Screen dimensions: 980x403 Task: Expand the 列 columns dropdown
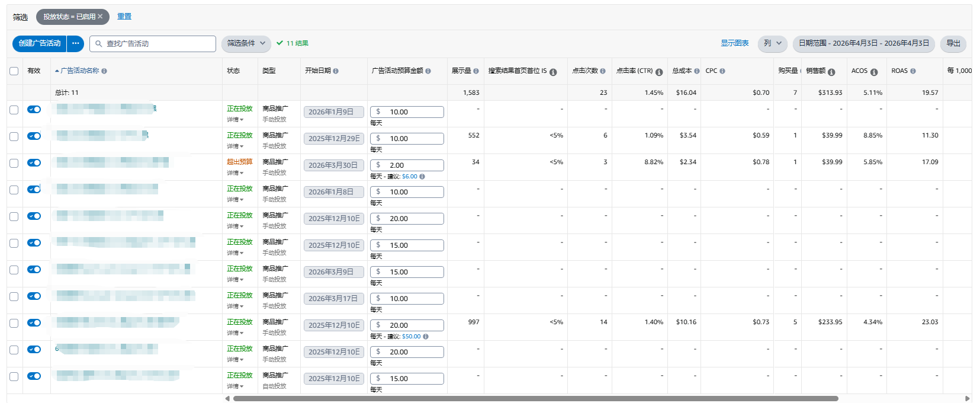point(773,43)
